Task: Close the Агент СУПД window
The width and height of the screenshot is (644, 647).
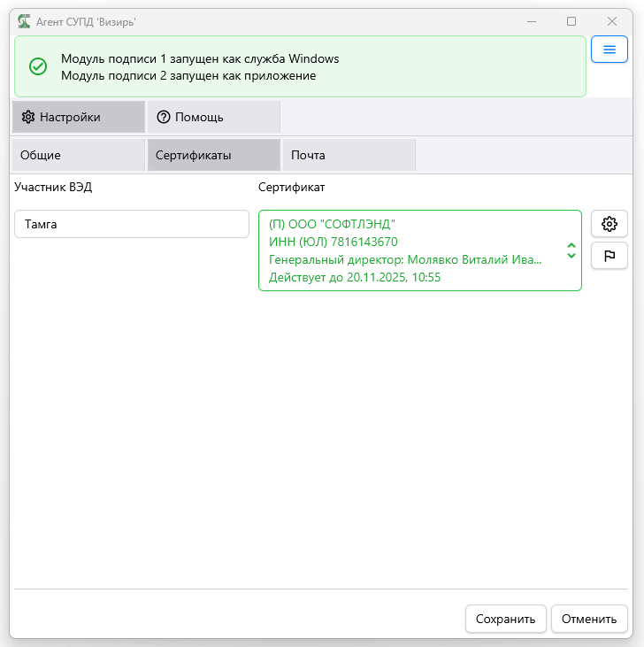Action: 612,21
